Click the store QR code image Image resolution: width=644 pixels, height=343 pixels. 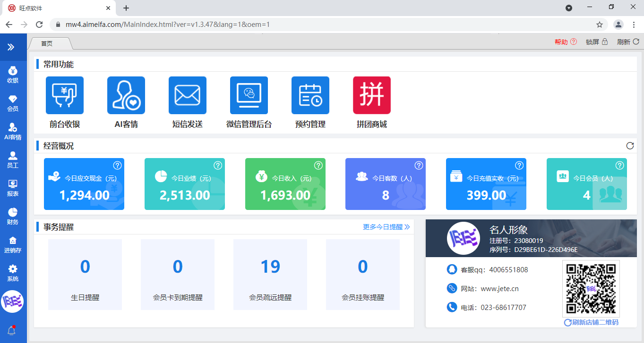(x=591, y=289)
